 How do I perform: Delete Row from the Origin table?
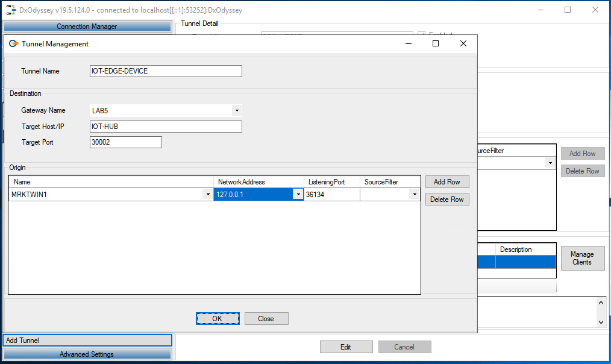(446, 199)
